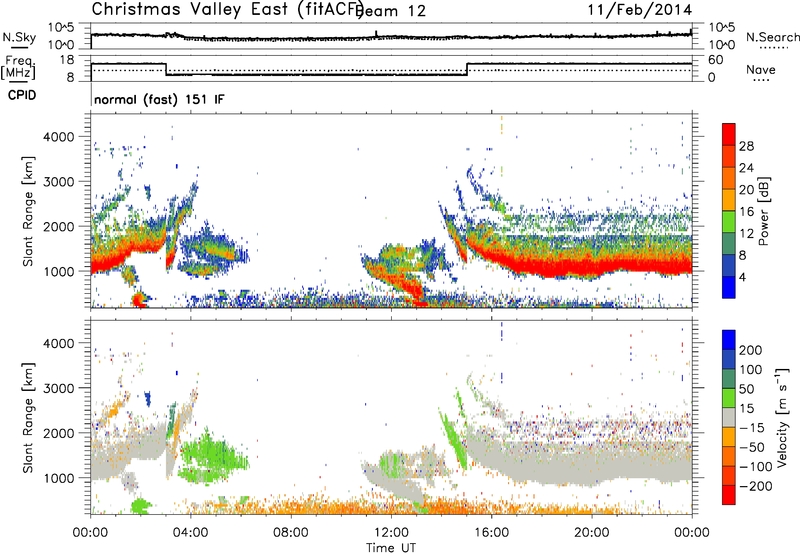Click the Slant Range [km] label of power panel
Screen dimensions: 800x554
tap(28, 211)
